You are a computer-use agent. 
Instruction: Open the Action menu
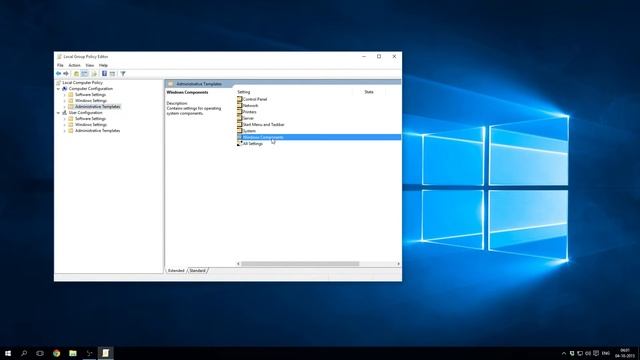point(74,65)
